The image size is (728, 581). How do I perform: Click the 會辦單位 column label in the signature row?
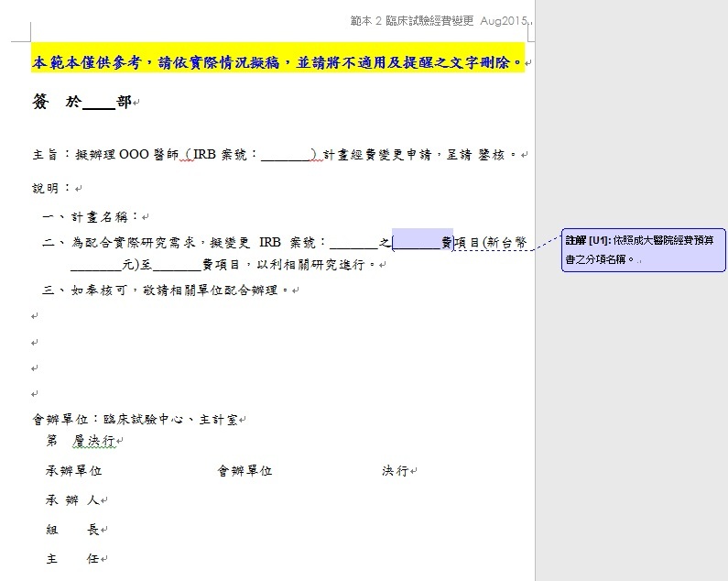click(x=244, y=471)
